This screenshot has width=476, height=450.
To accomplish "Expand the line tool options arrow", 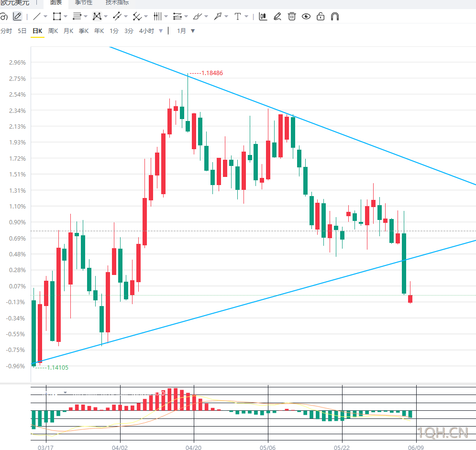I will (45, 16).
